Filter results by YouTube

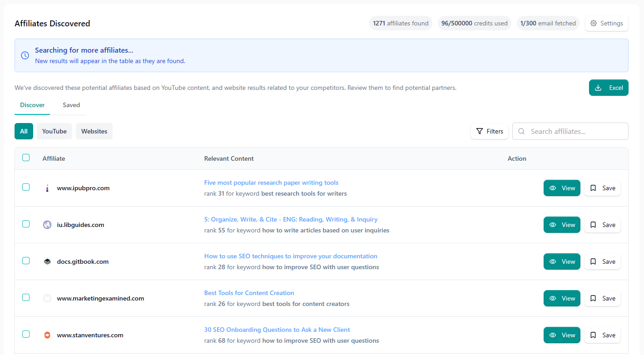pyautogui.click(x=54, y=131)
